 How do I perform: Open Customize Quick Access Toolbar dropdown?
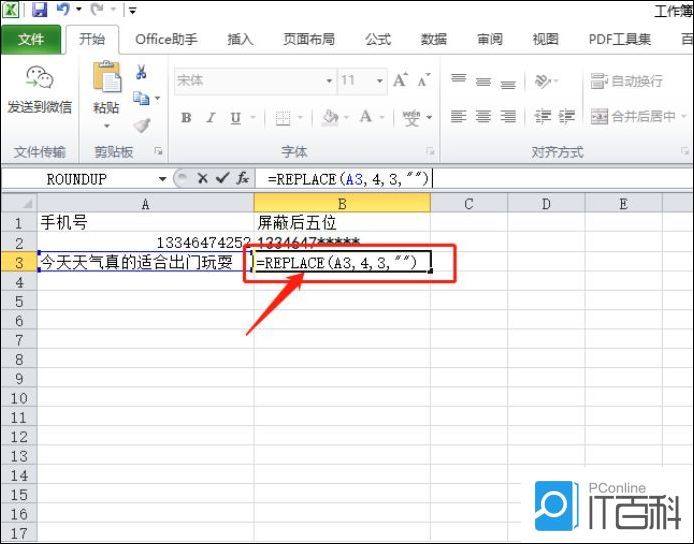coord(132,10)
